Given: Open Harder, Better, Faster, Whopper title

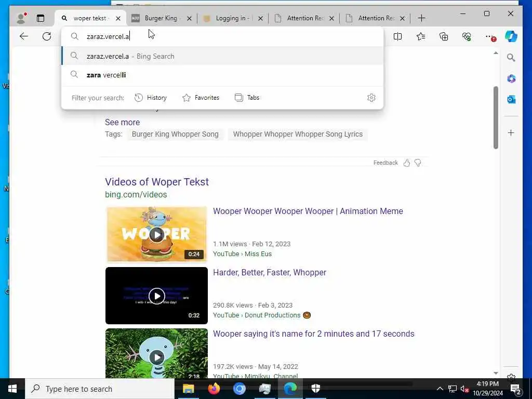Looking at the screenshot, I should tap(270, 272).
